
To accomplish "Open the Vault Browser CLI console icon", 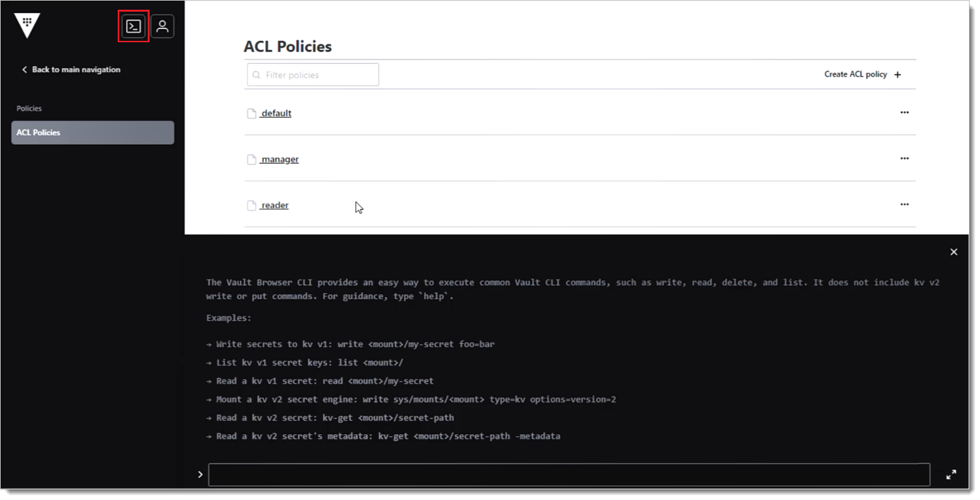I will (134, 26).
